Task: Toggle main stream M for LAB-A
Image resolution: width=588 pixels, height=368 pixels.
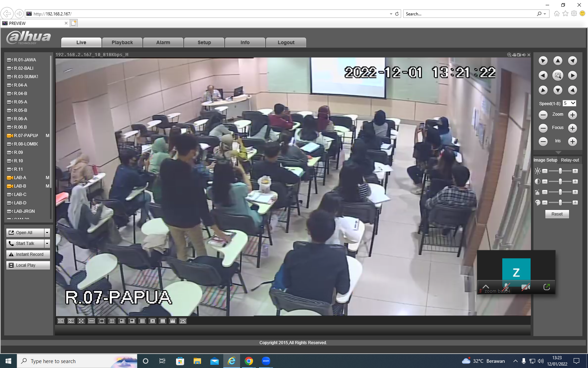Action: point(48,178)
